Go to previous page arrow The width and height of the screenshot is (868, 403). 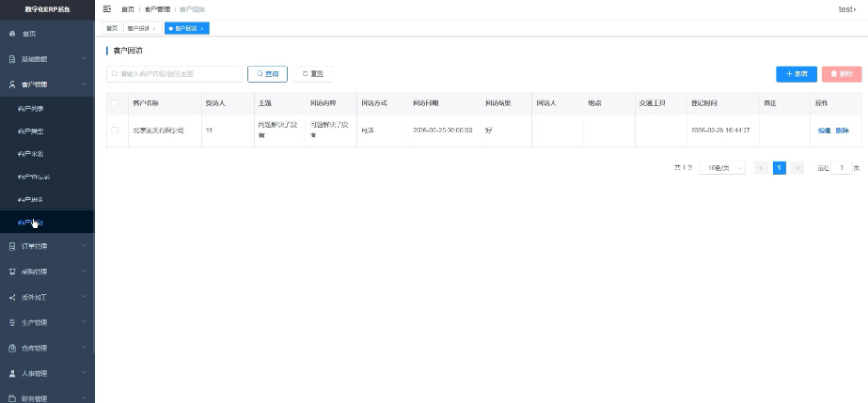761,168
